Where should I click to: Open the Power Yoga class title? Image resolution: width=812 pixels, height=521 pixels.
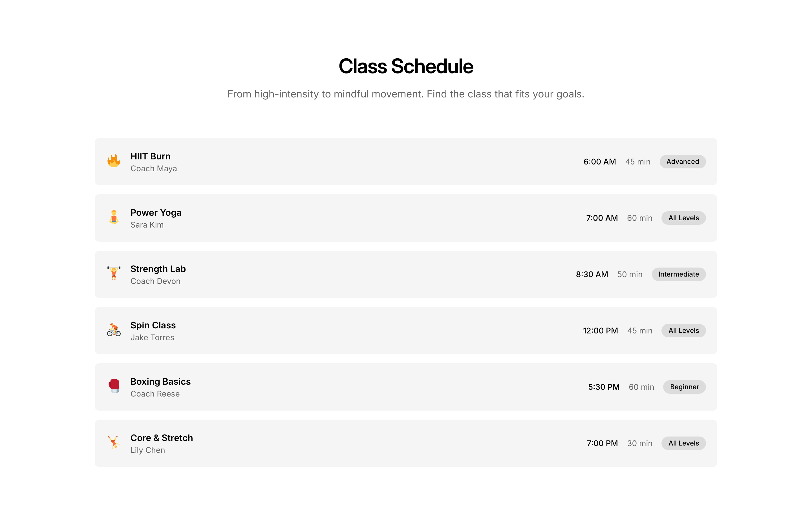point(156,213)
